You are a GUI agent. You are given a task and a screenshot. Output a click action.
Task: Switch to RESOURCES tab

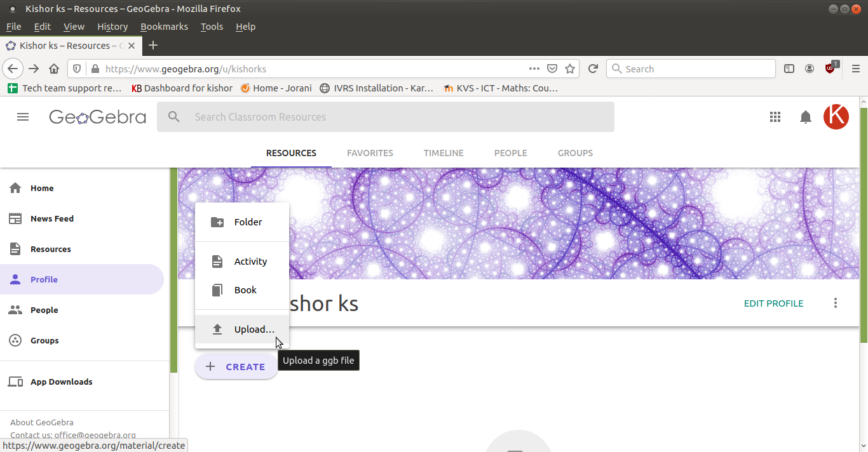291,153
